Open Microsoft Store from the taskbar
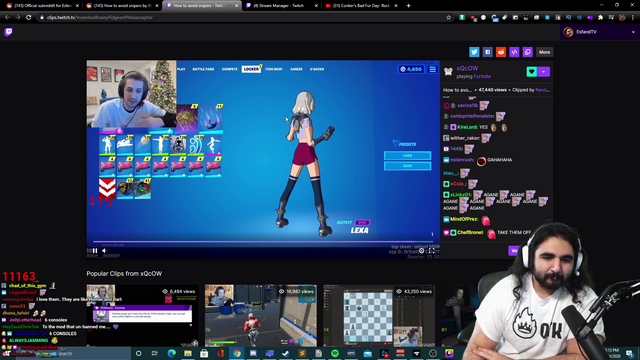This screenshot has height=360, width=640. click(x=204, y=353)
